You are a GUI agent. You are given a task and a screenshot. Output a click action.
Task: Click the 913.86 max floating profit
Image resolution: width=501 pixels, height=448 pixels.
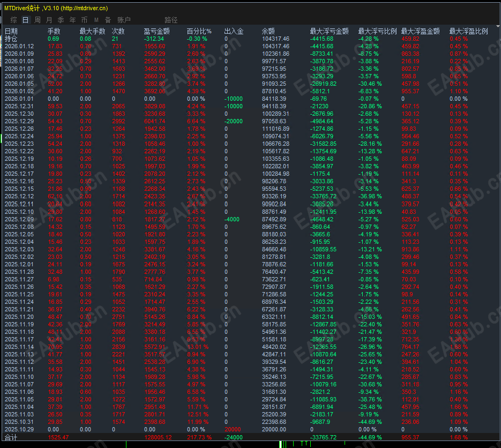click(x=410, y=249)
